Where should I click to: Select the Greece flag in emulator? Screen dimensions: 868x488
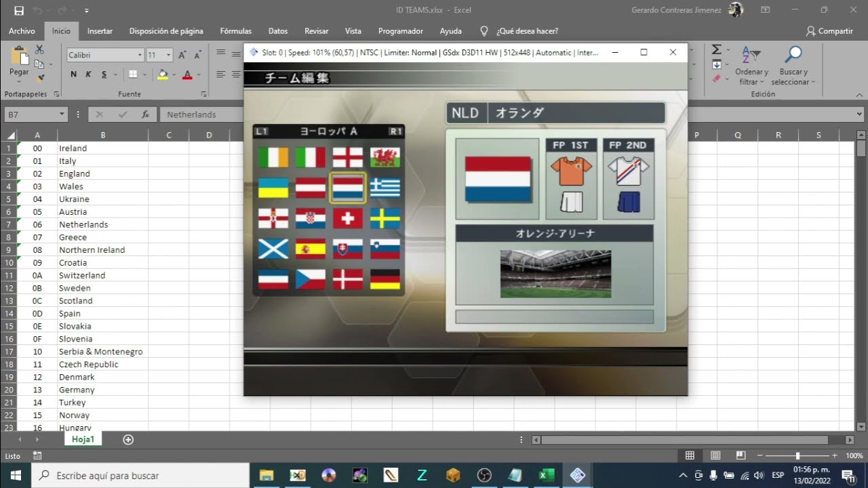click(385, 188)
